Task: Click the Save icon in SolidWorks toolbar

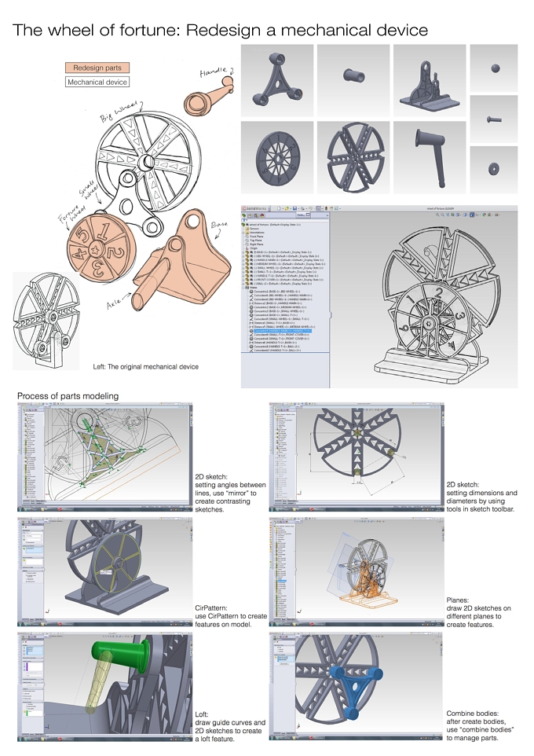Action: (x=294, y=208)
